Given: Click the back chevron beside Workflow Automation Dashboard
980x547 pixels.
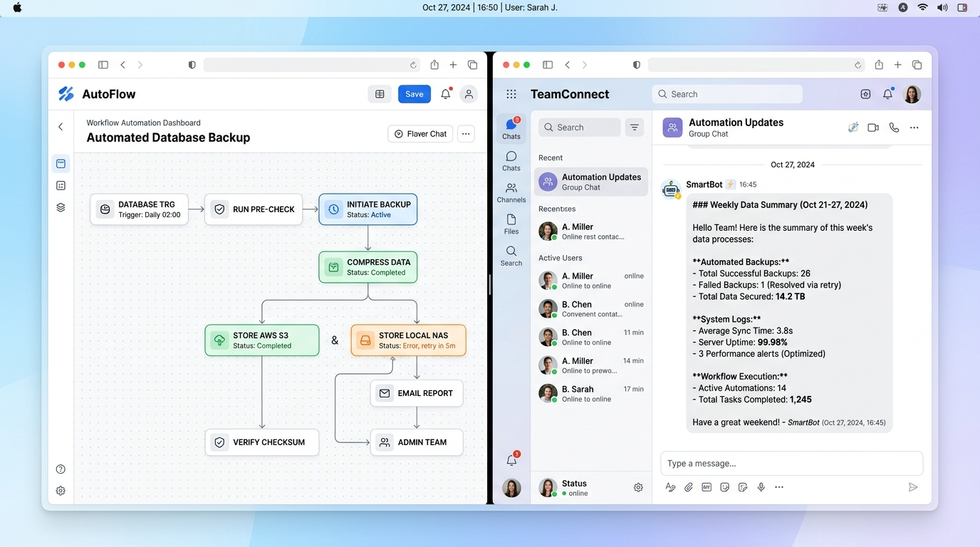Looking at the screenshot, I should tap(61, 127).
